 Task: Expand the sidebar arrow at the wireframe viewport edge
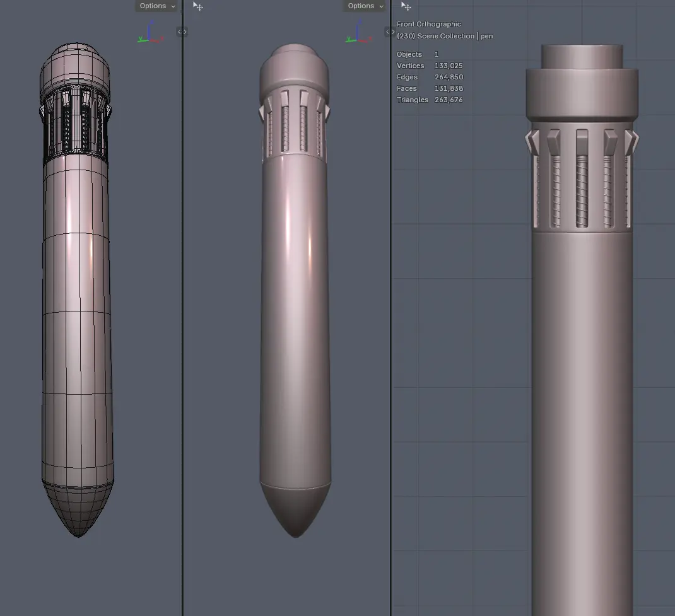point(182,32)
